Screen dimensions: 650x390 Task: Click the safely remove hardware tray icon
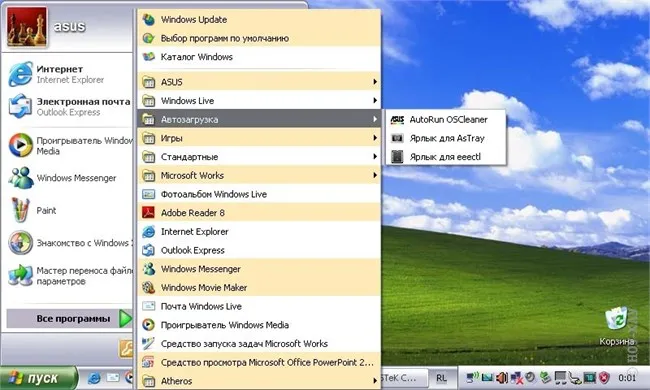pyautogui.click(x=546, y=378)
